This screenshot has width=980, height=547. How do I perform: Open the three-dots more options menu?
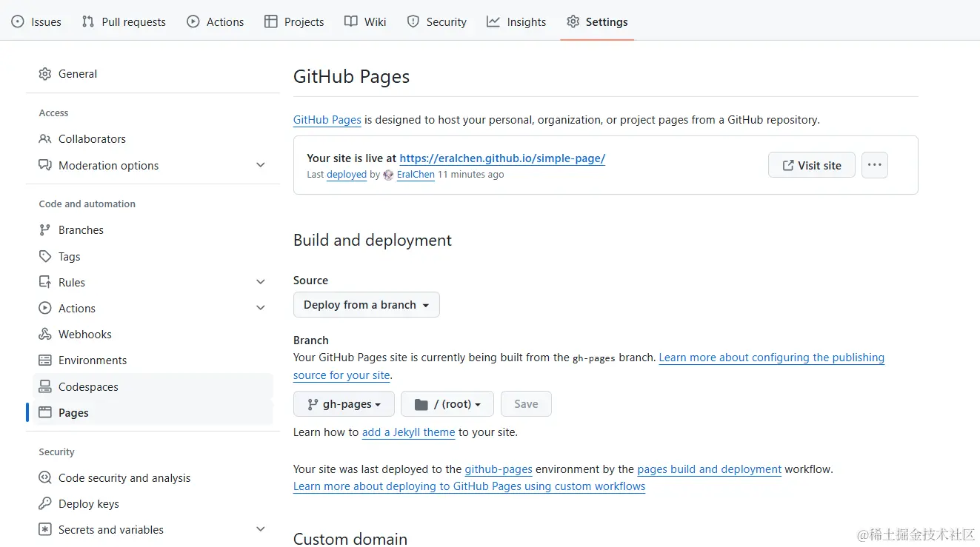pyautogui.click(x=875, y=165)
